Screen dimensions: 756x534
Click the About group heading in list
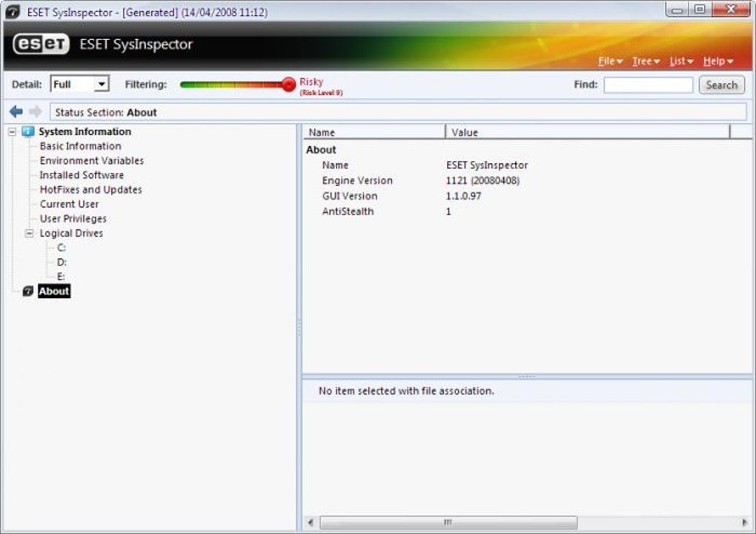tap(321, 150)
